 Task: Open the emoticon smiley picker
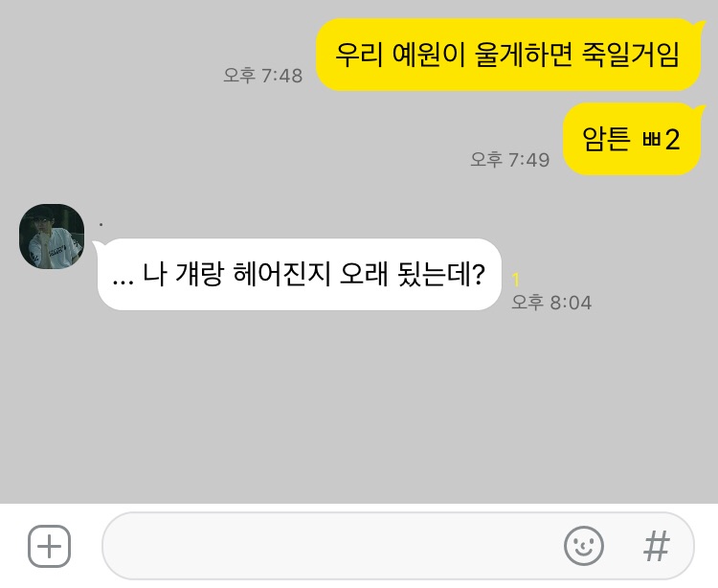coord(583,546)
